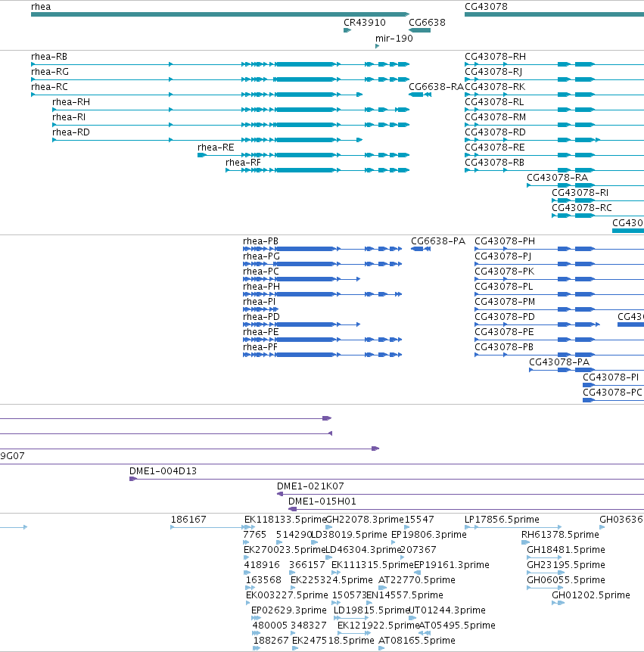Click EST GH06055.5prime
644x652 pixels.
tap(544, 588)
